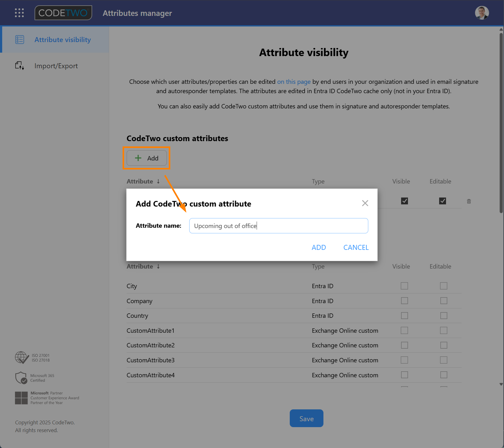Toggle sort arrow on the lower Attribute header

click(x=158, y=266)
